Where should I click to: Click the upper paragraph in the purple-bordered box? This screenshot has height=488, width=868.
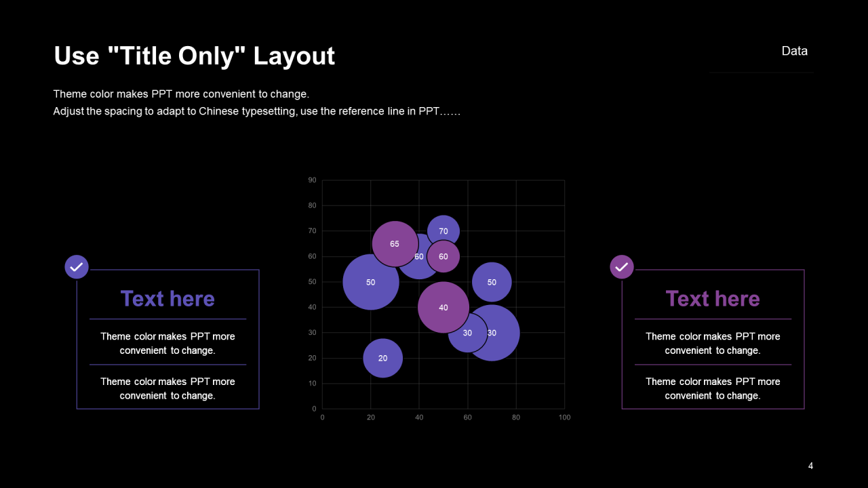point(713,343)
